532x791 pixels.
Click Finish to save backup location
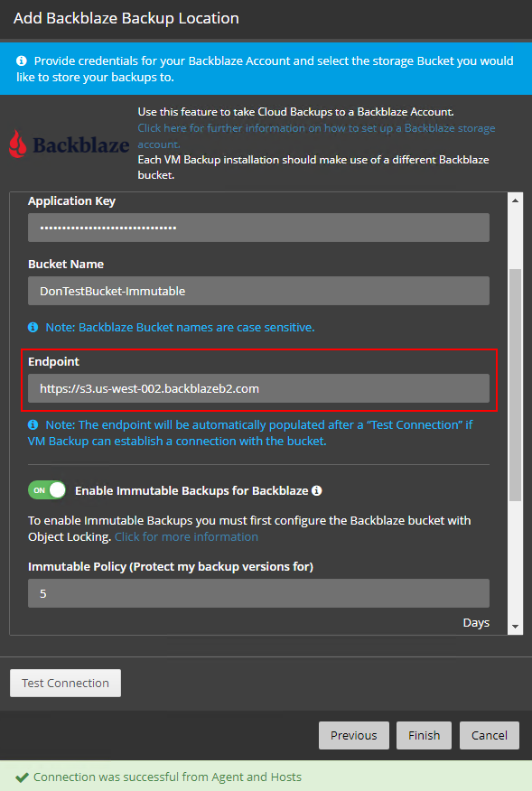pyautogui.click(x=424, y=736)
